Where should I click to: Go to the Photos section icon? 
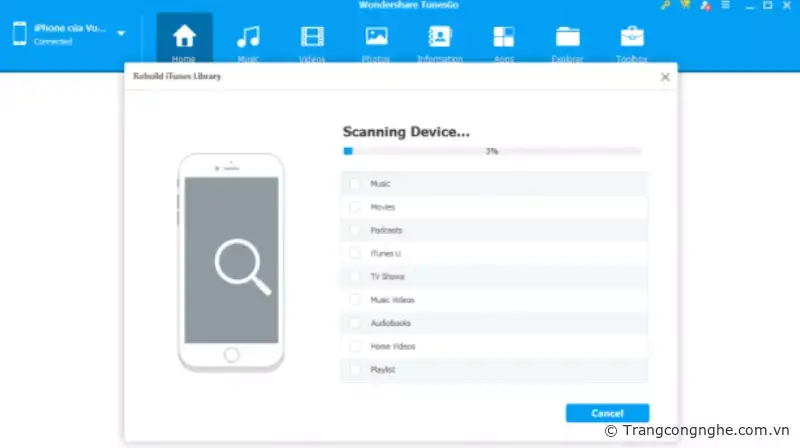point(376,38)
